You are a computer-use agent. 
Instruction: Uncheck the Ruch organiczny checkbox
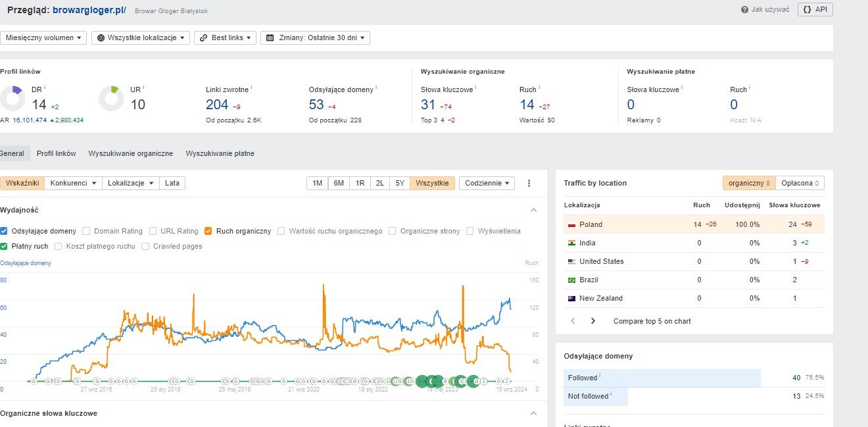coord(208,231)
